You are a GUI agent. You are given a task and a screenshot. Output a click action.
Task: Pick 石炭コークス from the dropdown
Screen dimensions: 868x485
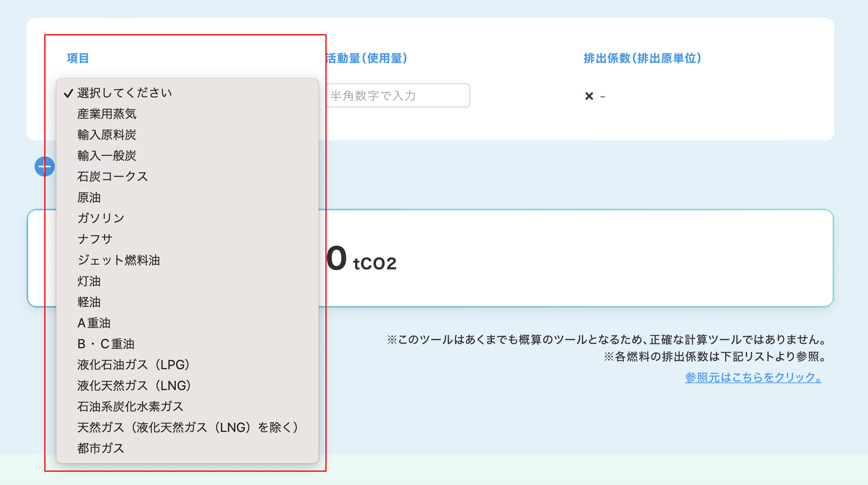[113, 177]
